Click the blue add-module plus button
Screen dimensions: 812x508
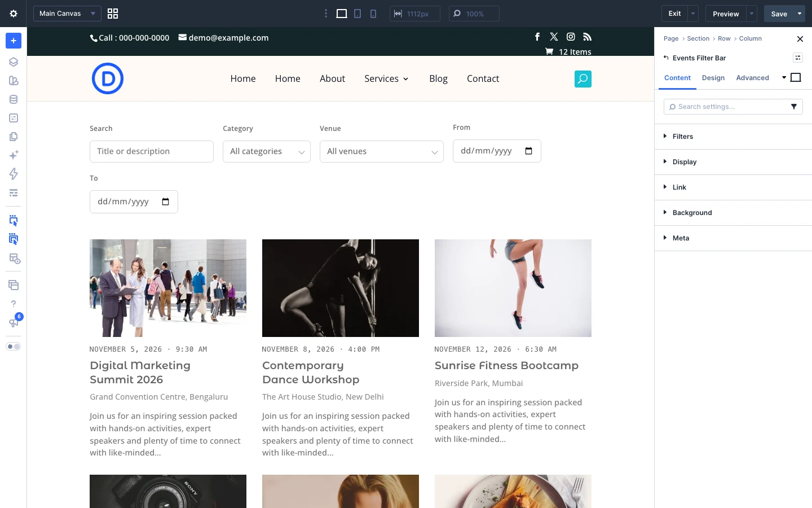click(x=14, y=41)
